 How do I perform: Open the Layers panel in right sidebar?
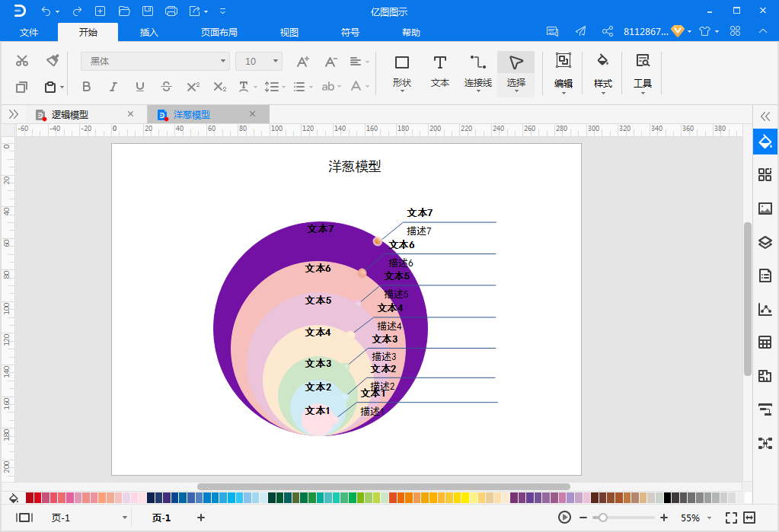tap(765, 242)
